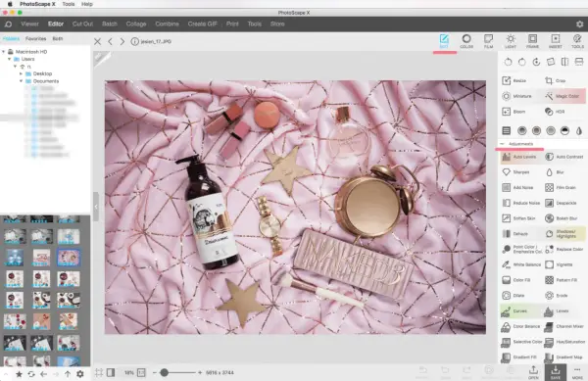Open the Light effects tab

pos(511,41)
